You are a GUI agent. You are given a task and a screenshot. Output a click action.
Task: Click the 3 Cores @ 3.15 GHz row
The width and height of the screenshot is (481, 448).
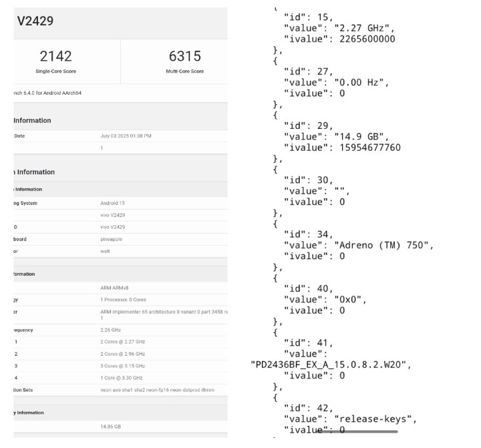click(x=122, y=366)
